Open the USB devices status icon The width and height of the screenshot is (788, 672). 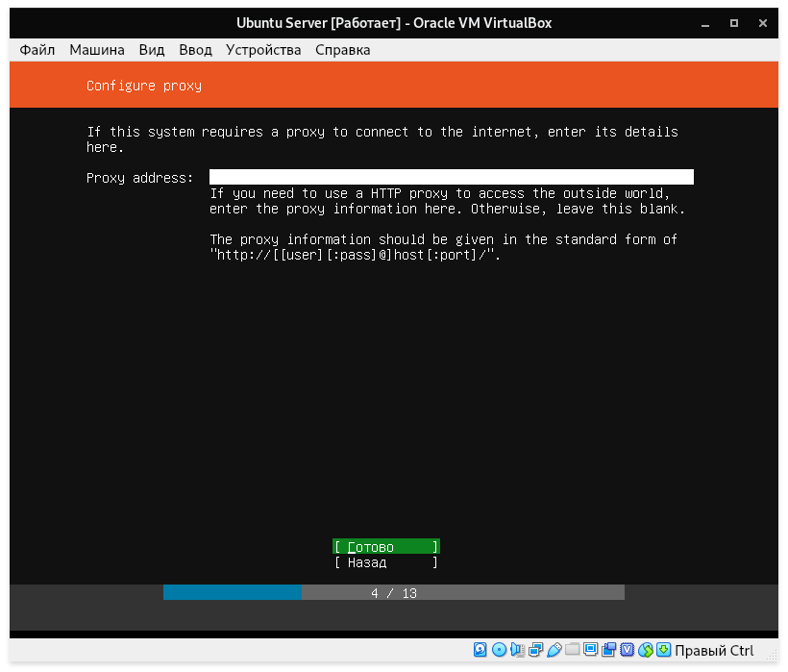554,650
